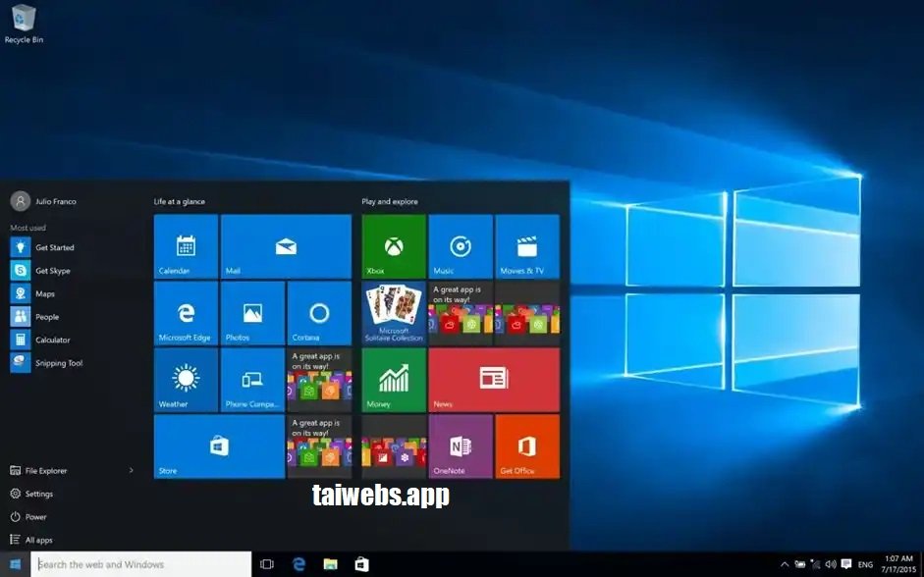The height and width of the screenshot is (577, 924).
Task: Launch Edge from the taskbar
Action: coord(299,564)
